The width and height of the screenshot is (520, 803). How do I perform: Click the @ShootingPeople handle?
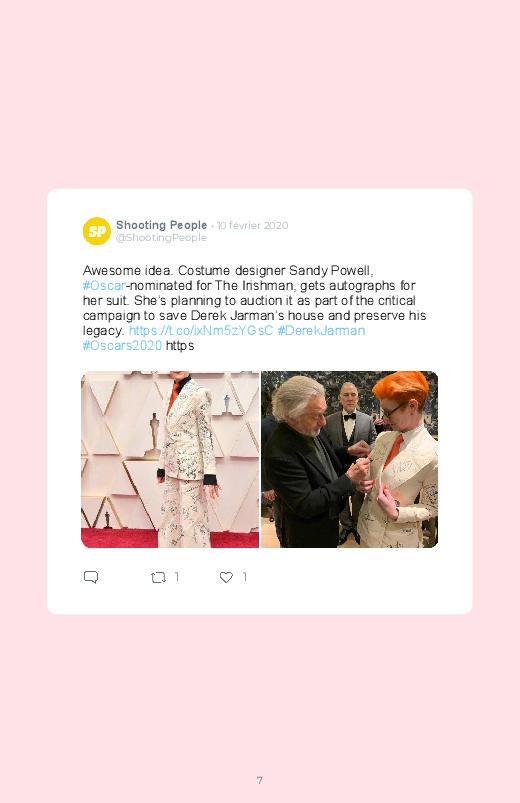pyautogui.click(x=161, y=238)
